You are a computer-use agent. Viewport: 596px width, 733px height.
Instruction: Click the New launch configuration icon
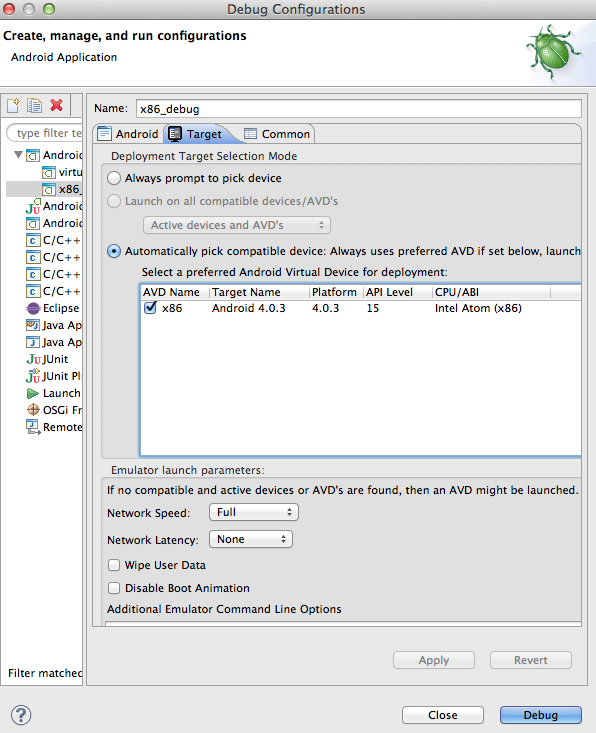pyautogui.click(x=14, y=106)
